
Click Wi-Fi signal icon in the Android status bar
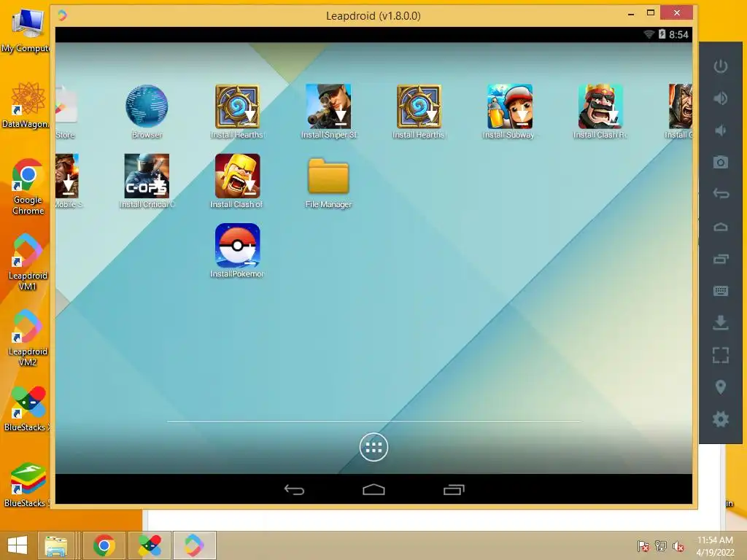click(649, 34)
